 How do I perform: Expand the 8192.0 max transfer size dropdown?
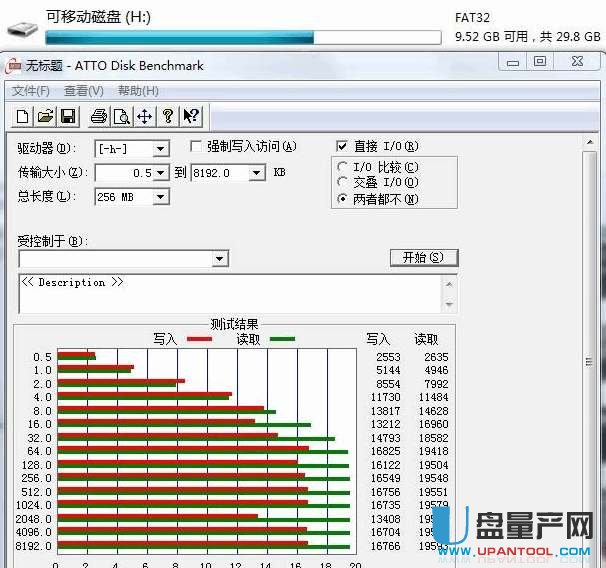tap(257, 173)
